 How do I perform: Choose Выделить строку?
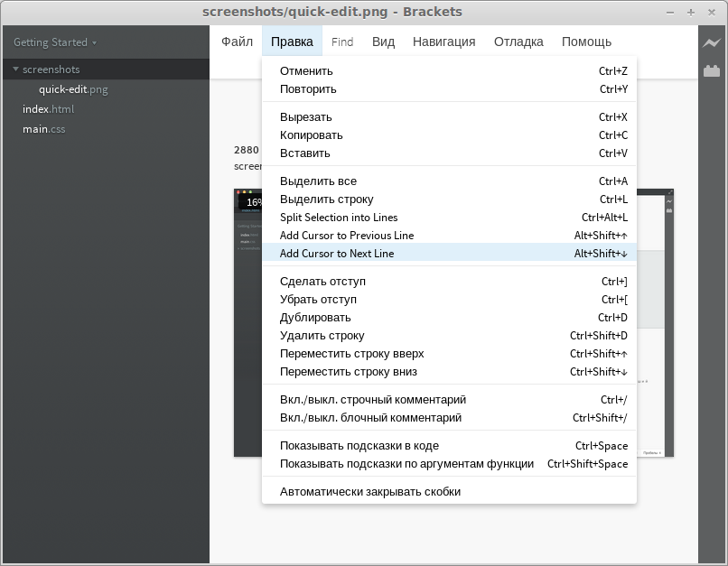click(449, 199)
